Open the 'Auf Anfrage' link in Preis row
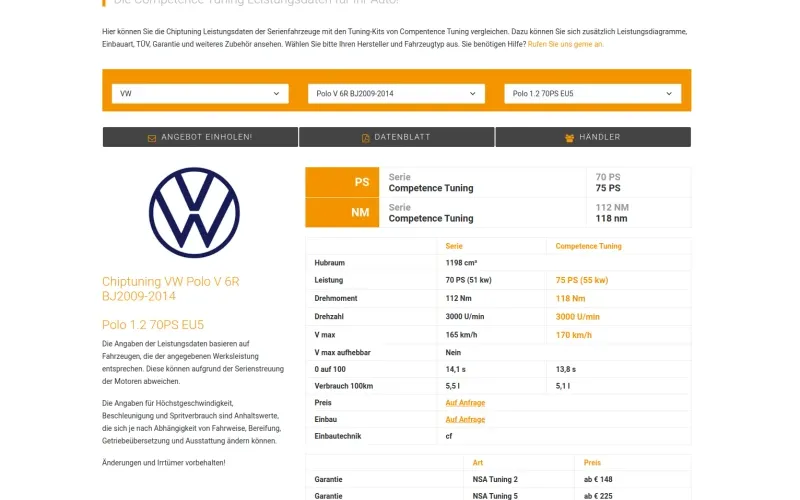Viewport: 800px width, 500px height. click(465, 403)
